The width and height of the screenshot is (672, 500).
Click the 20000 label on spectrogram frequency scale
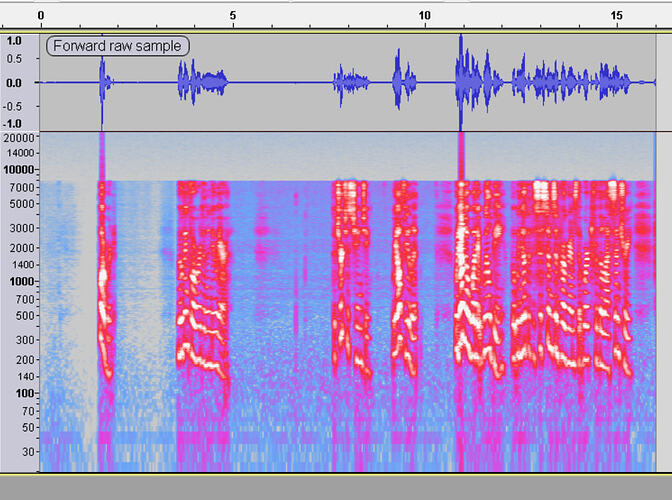tap(20, 138)
